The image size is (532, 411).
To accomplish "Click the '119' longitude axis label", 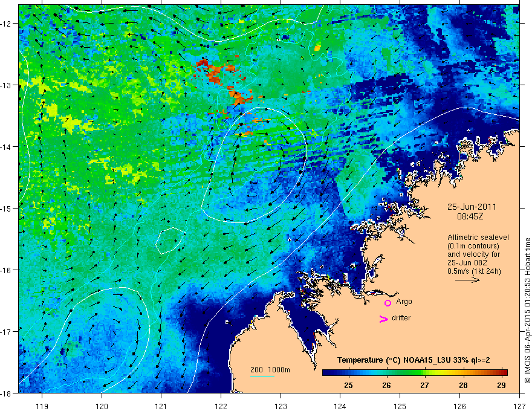I will tap(42, 406).
